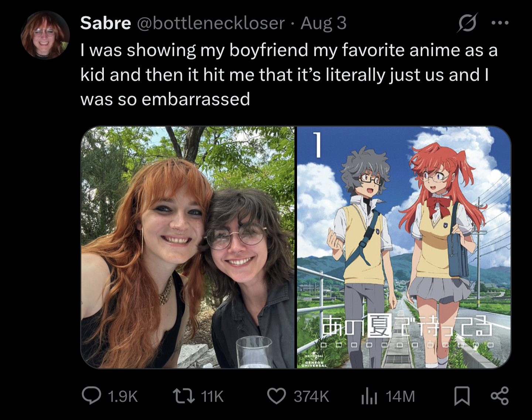Open the anime cover art image
The width and height of the screenshot is (532, 420).
click(404, 247)
